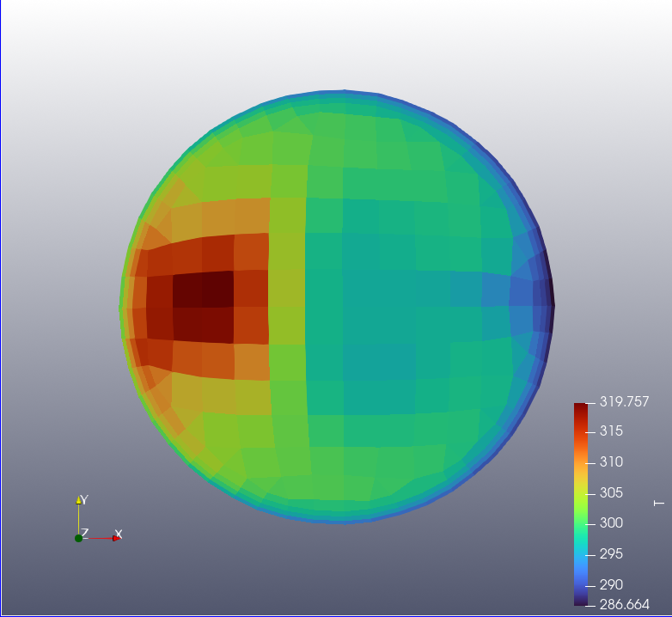Select the legend title T
The image size is (672, 617).
click(658, 503)
